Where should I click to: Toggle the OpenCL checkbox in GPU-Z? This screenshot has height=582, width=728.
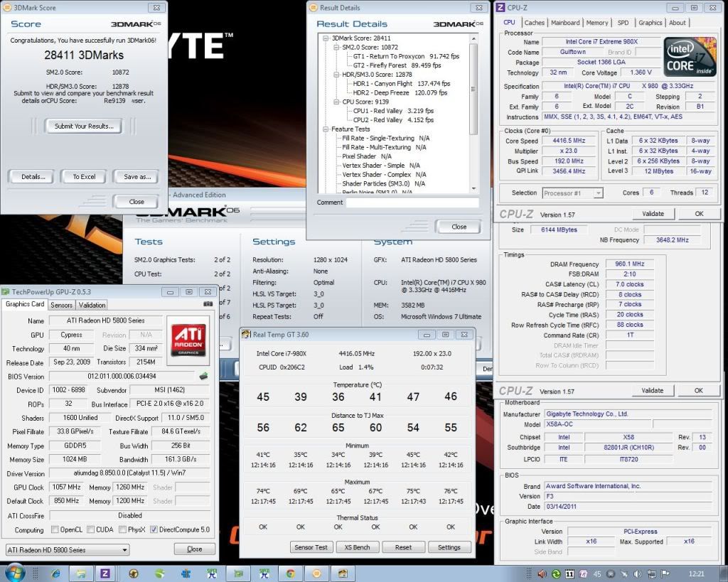click(x=55, y=529)
